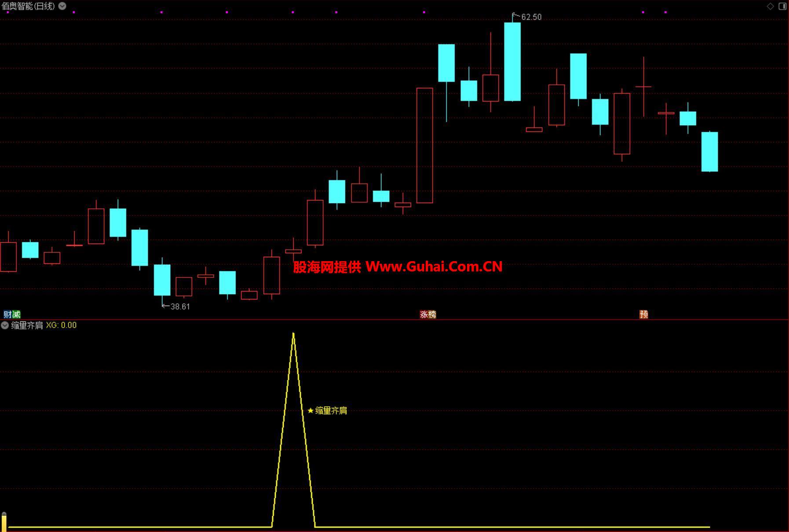789x532 pixels.
Task: Click the blue 财 marker icon
Action: pyautogui.click(x=7, y=314)
